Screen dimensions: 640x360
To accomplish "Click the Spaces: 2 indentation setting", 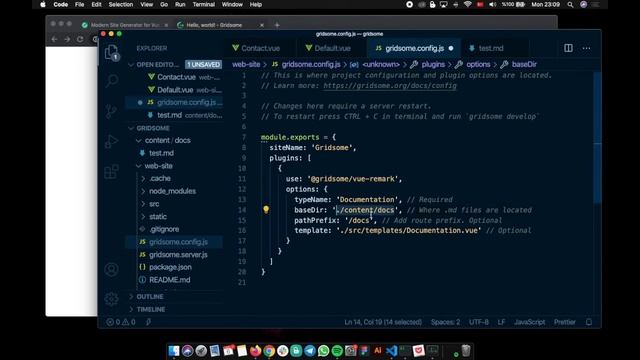I will pyautogui.click(x=445, y=322).
